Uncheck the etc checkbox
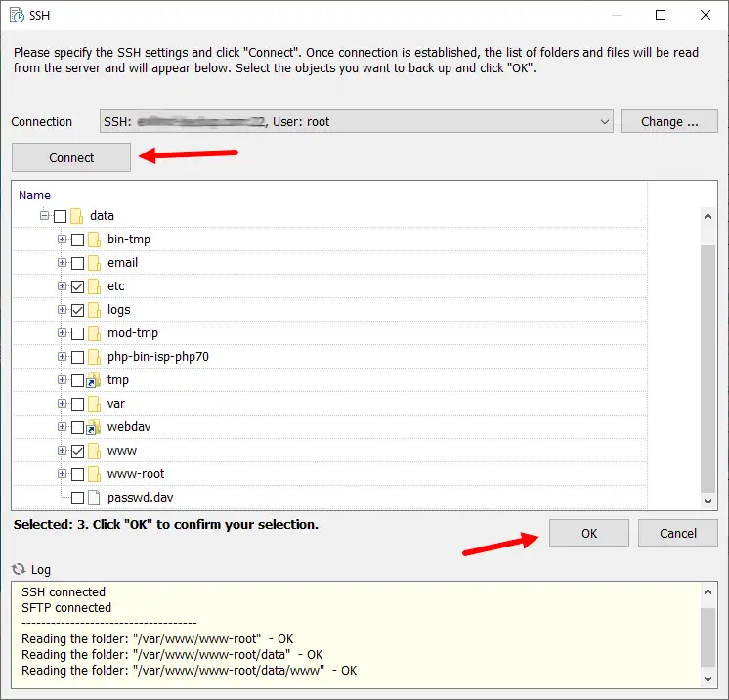 77,286
